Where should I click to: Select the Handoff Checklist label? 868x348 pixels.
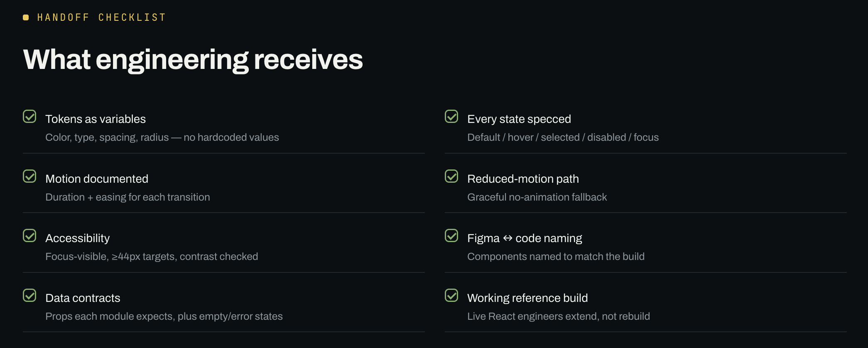tap(101, 17)
